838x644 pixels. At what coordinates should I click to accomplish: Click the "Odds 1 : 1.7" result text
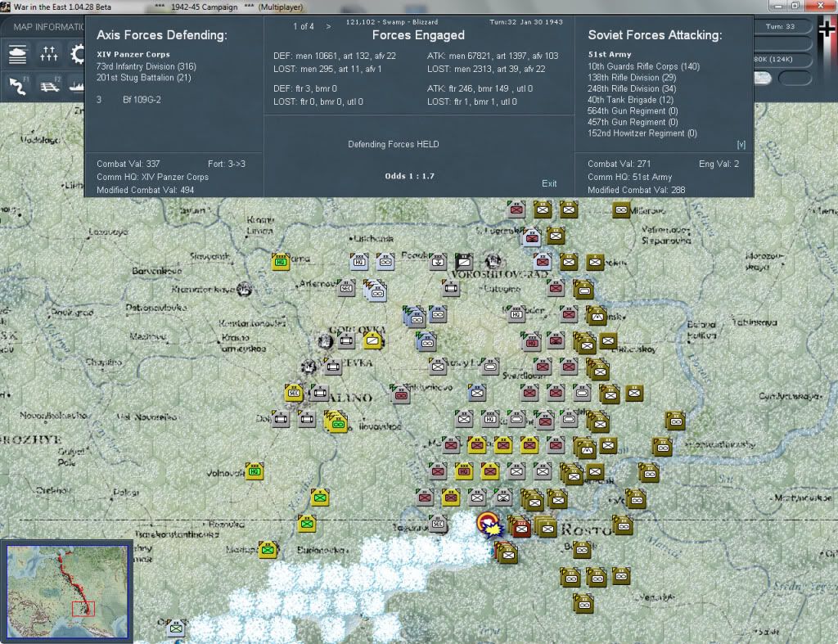pos(409,176)
